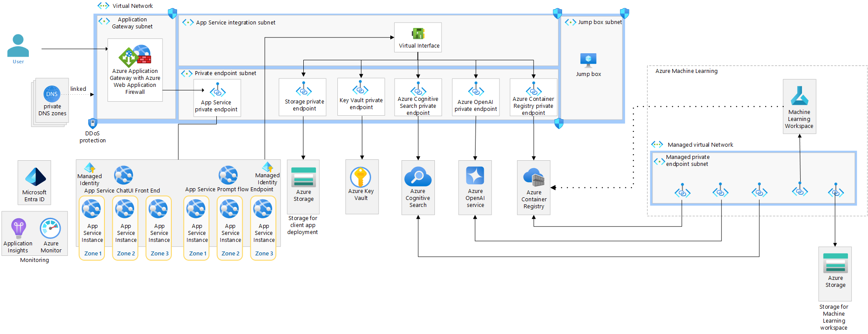The width and height of the screenshot is (868, 334).
Task: Click the User icon
Action: click(18, 45)
